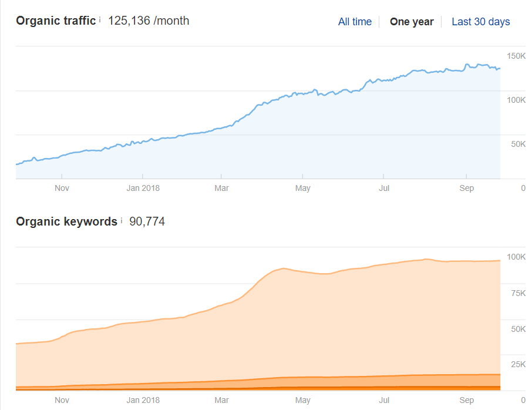
Task: Click the Organic traffic heading
Action: pos(56,21)
